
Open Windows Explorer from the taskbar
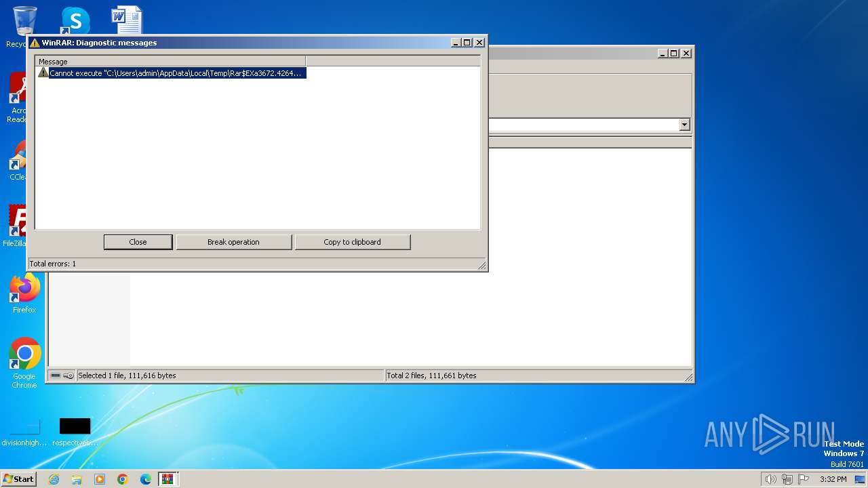click(x=77, y=479)
